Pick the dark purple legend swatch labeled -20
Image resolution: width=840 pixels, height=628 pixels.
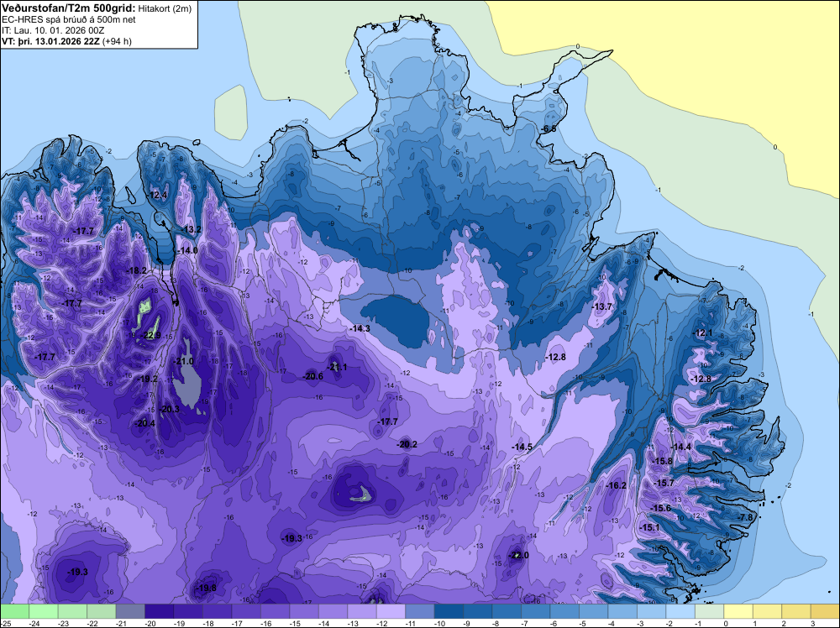pyautogui.click(x=159, y=611)
